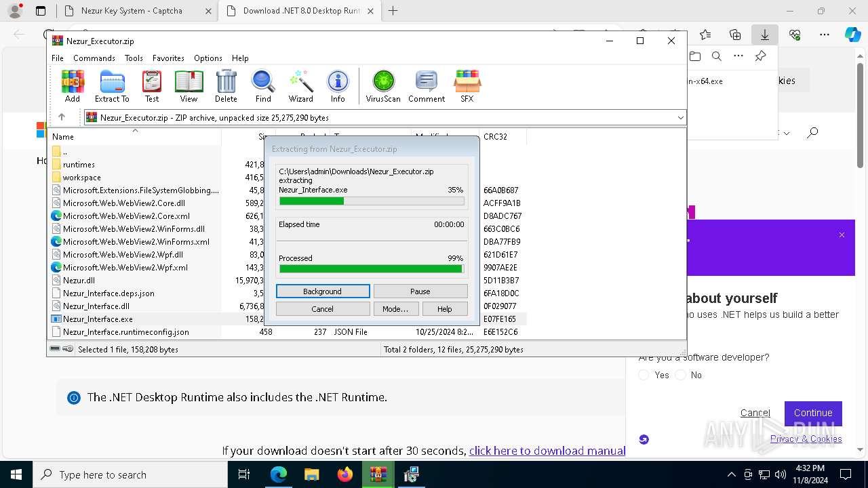Expand the archive path dropdown

point(680,117)
